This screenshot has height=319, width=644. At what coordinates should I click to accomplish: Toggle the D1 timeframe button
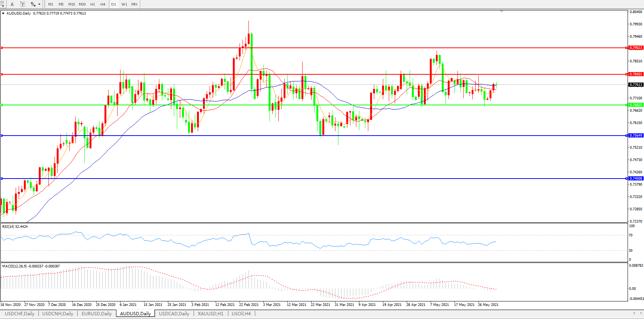point(113,4)
